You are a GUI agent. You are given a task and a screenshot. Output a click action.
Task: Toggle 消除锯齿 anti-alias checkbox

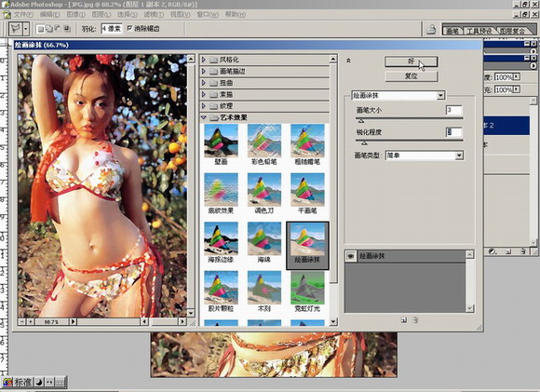pos(129,28)
